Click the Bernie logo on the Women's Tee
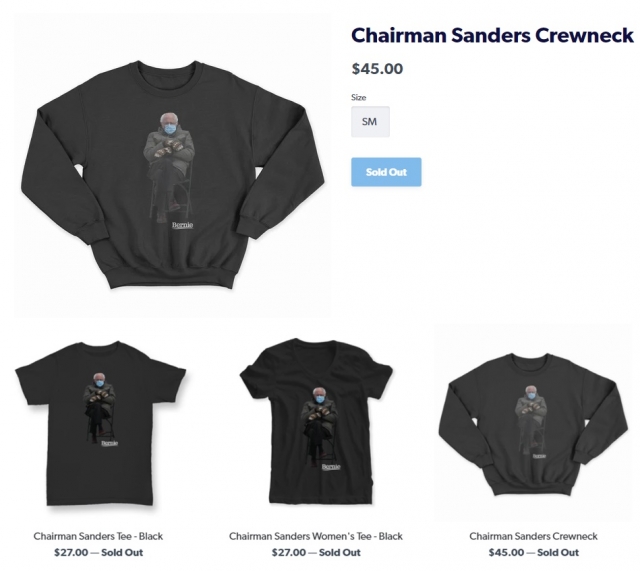The height and width of the screenshot is (571, 640). (x=331, y=467)
